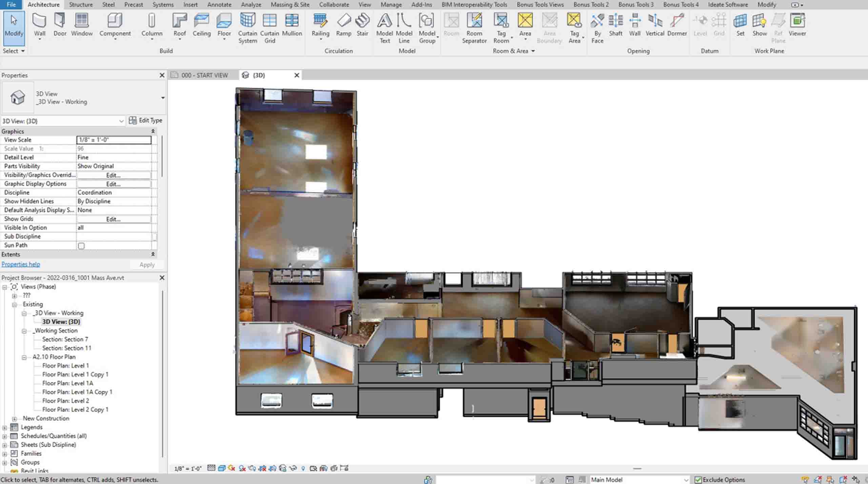
Task: Expand the New Construction tree node
Action: (14, 419)
